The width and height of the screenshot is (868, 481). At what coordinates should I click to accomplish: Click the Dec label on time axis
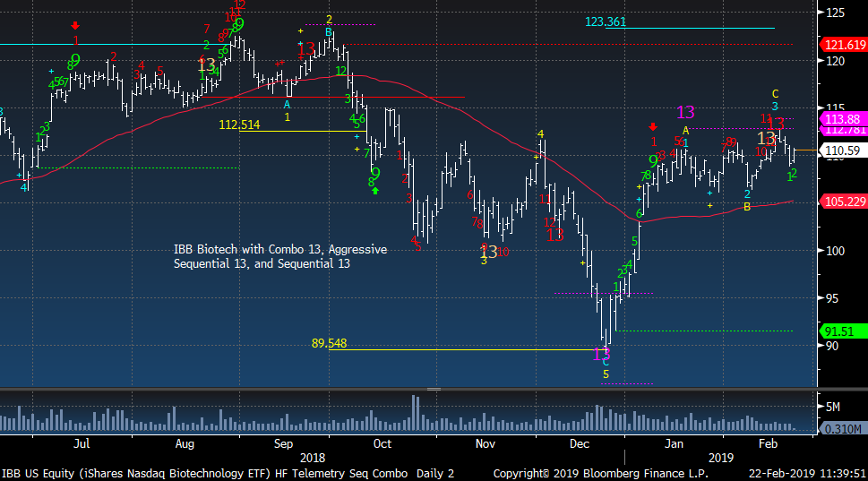pos(580,444)
